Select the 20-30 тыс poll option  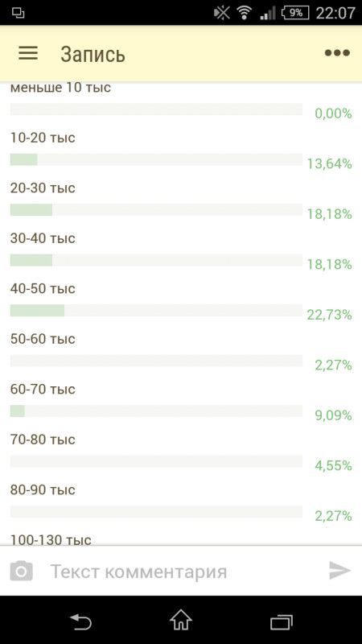[181, 200]
